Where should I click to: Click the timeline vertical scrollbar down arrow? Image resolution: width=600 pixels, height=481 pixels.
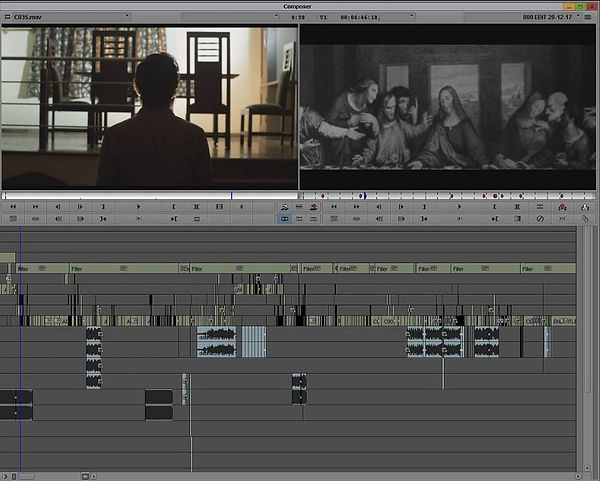click(x=587, y=468)
